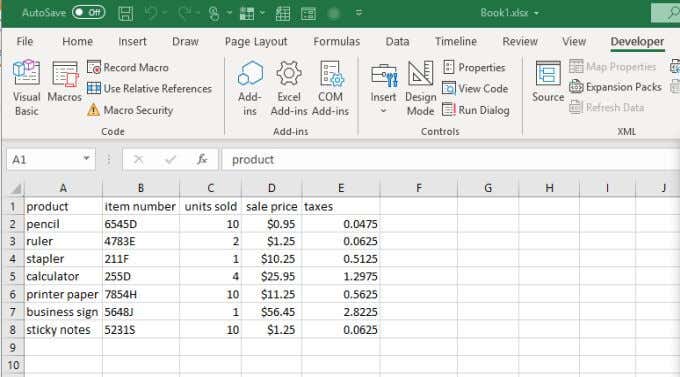The height and width of the screenshot is (377, 680).
Task: Select cell containing 'printer paper'
Action: (63, 294)
